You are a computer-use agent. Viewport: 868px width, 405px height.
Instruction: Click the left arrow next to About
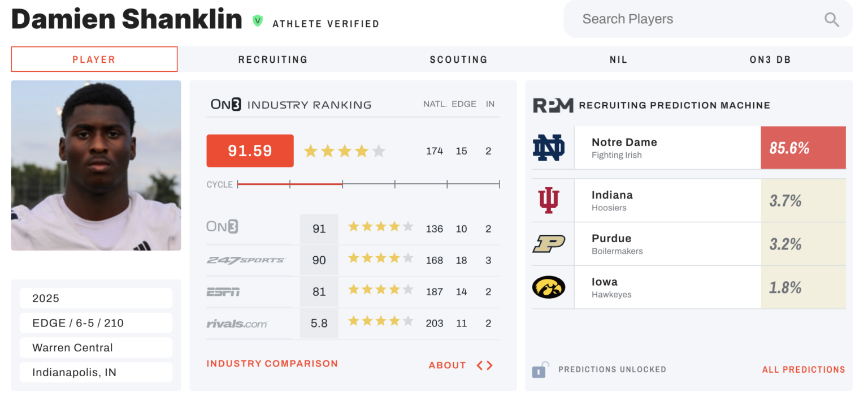(x=480, y=365)
